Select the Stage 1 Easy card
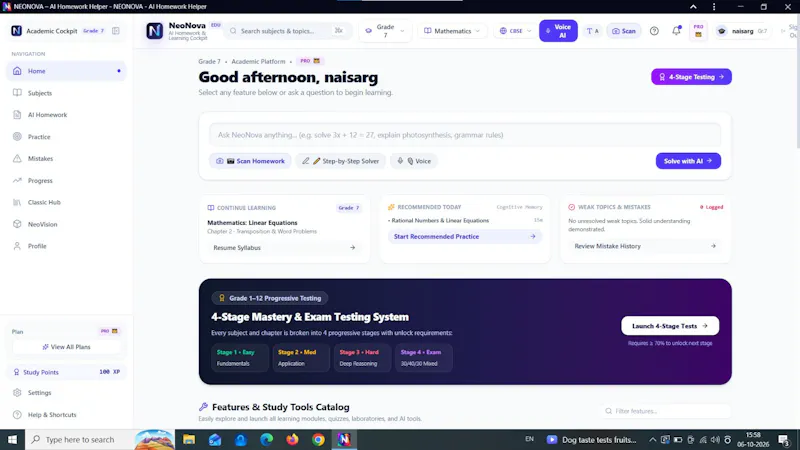800x450 pixels. coord(239,358)
